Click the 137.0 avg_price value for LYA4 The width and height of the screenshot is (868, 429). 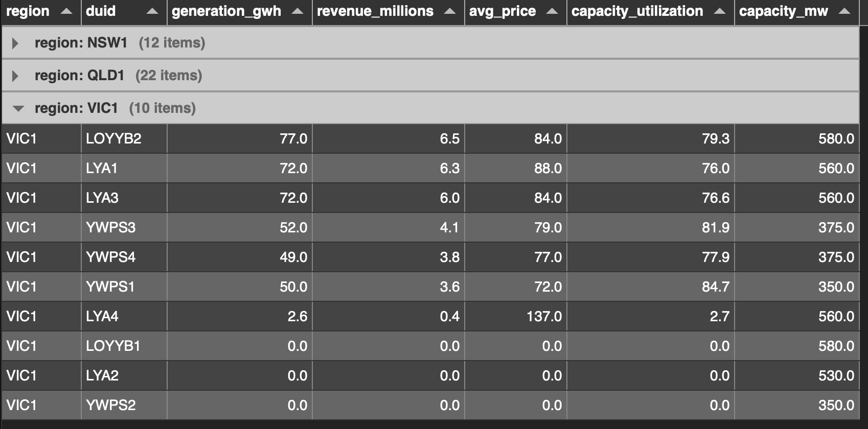coord(542,317)
